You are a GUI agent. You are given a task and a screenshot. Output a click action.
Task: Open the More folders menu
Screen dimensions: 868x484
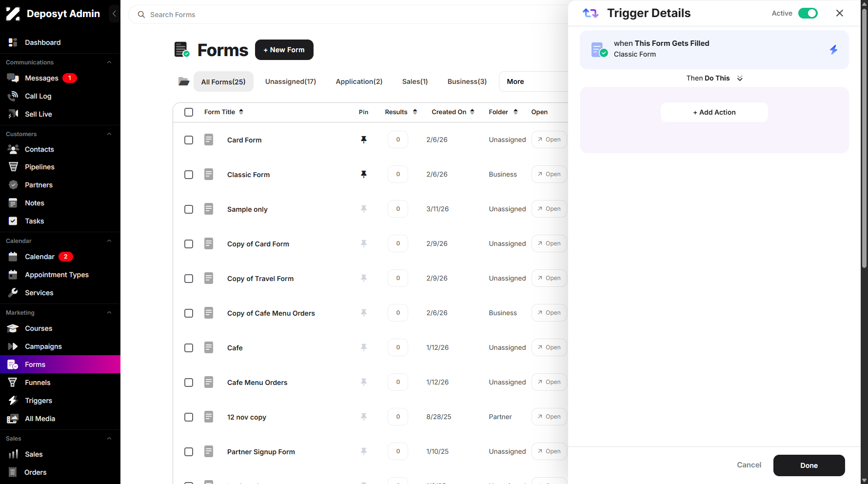pos(533,81)
